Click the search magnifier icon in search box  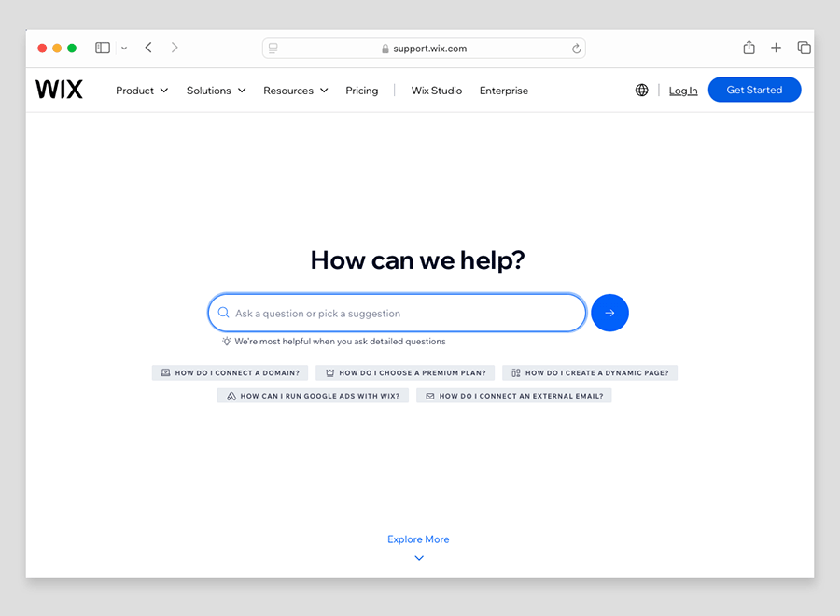(223, 313)
